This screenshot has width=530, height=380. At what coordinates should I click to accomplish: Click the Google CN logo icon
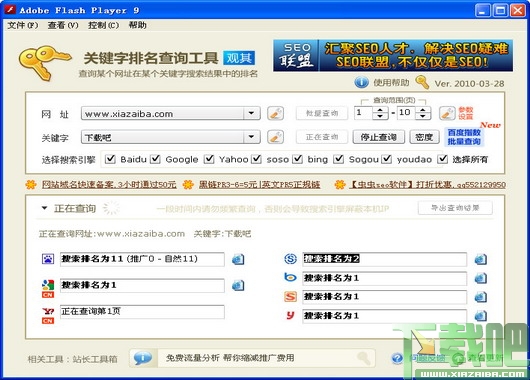[x=48, y=289]
